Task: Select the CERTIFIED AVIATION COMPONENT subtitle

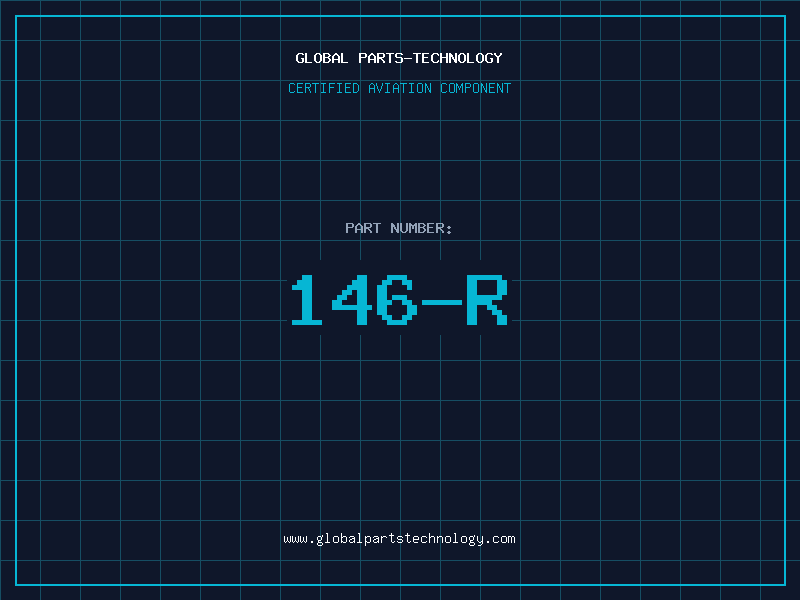Action: coord(399,88)
